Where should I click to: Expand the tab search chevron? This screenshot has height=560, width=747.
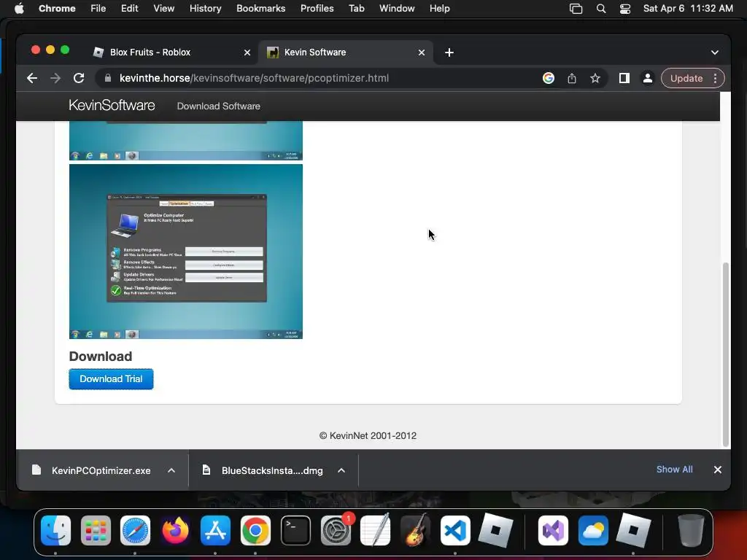[715, 52]
